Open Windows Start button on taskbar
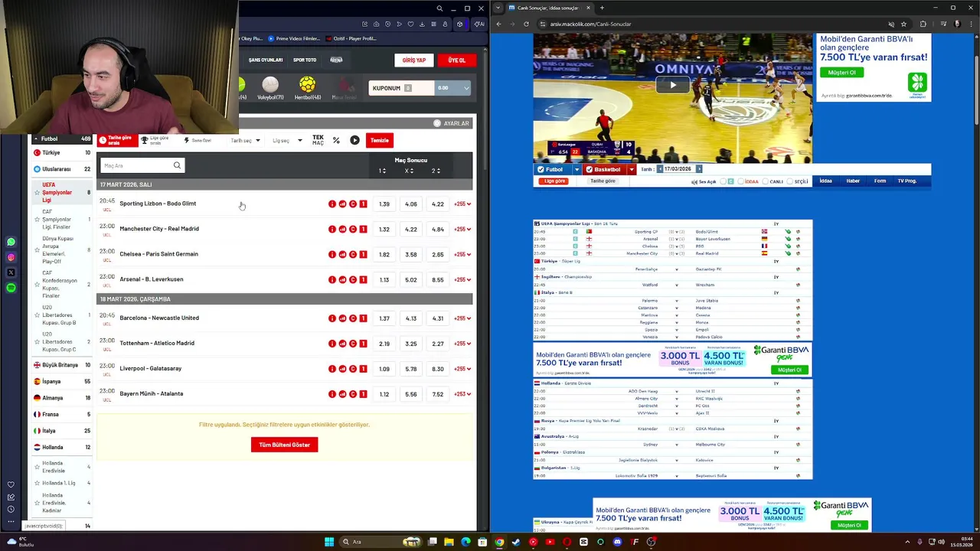Image resolution: width=980 pixels, height=551 pixels. (329, 542)
